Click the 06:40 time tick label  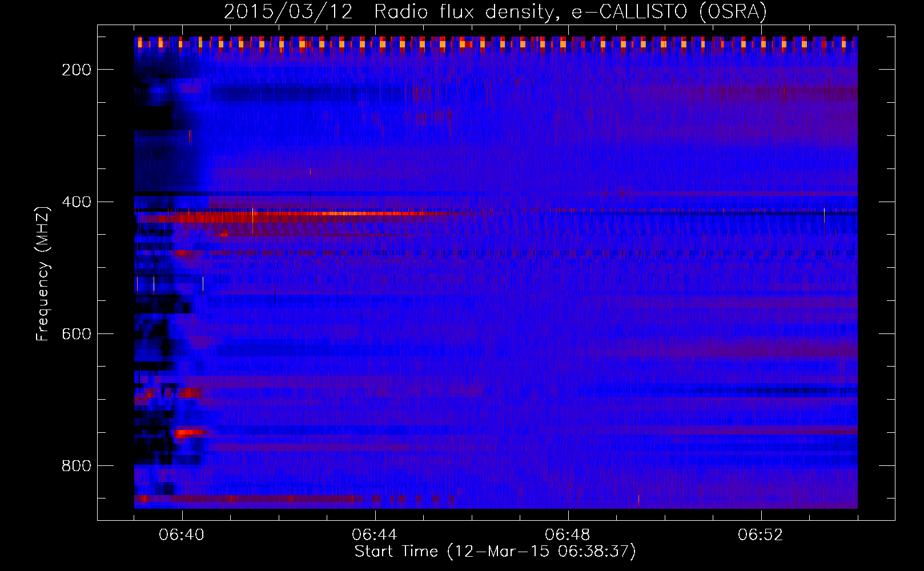(182, 535)
